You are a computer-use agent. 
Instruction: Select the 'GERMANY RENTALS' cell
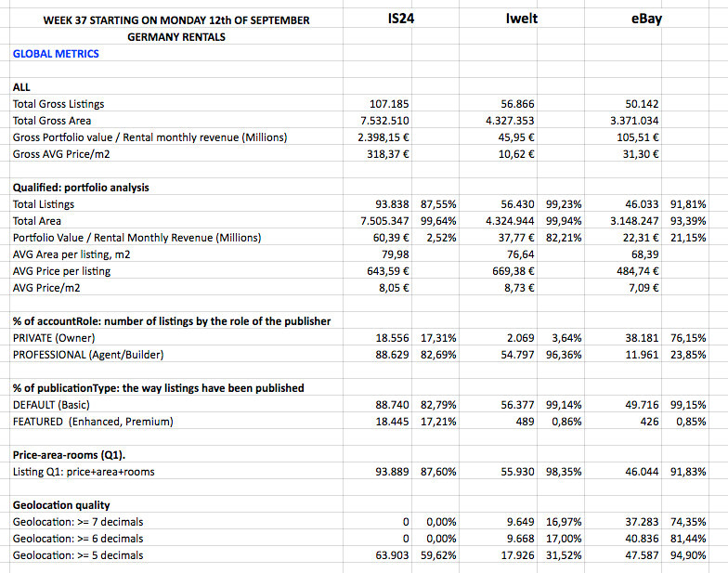tap(176, 37)
